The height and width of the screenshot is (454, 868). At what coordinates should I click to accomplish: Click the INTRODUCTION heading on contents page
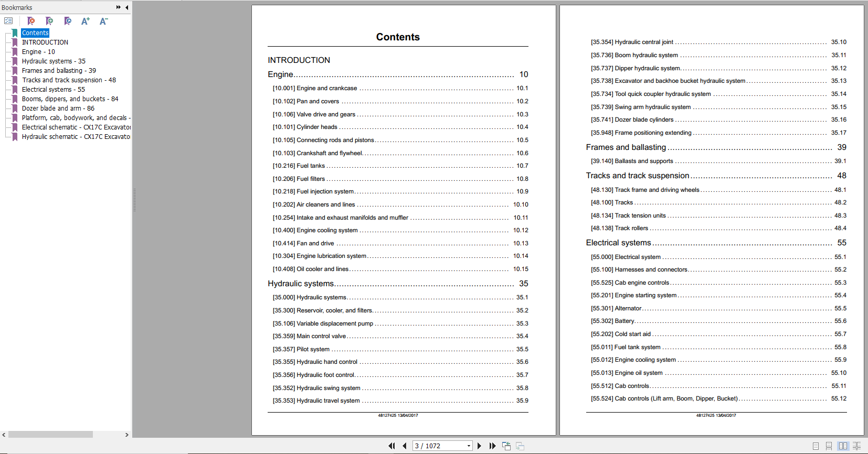299,60
